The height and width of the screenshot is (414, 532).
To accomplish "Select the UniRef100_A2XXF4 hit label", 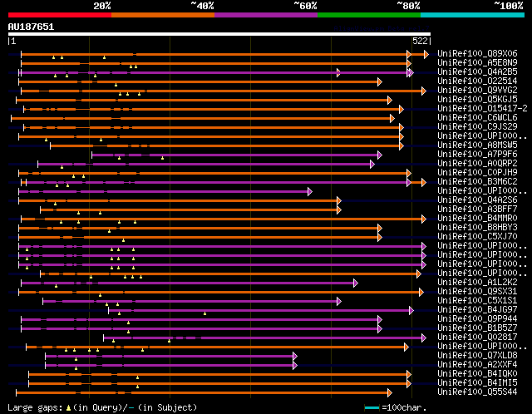I will pyautogui.click(x=477, y=365).
